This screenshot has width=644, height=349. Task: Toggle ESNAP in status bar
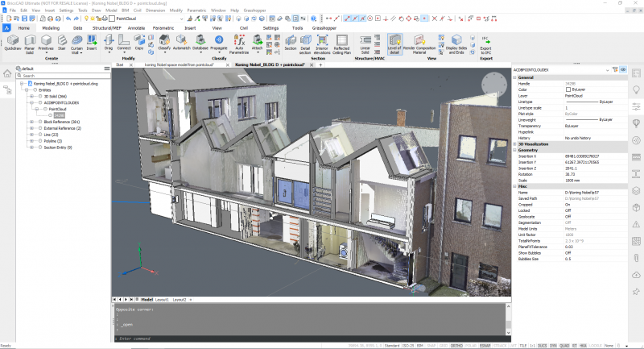(485, 346)
